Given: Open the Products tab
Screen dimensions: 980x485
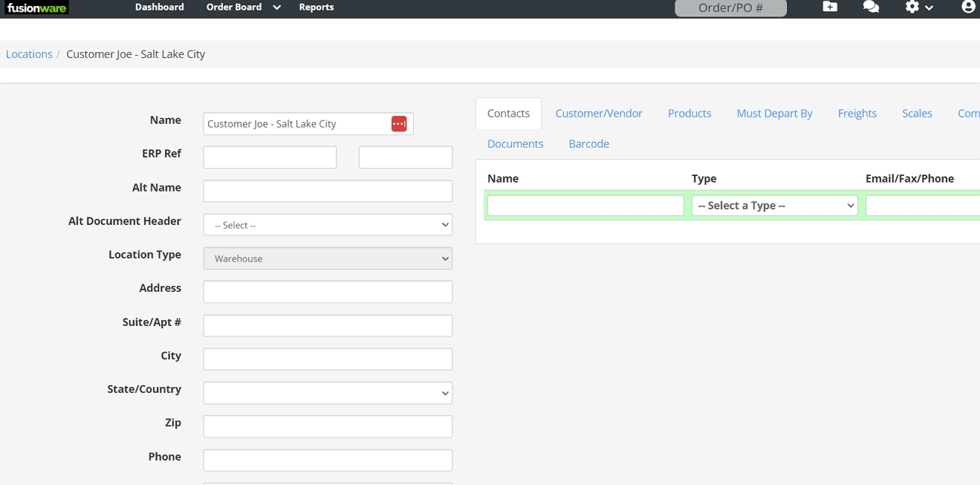Looking at the screenshot, I should pos(689,112).
